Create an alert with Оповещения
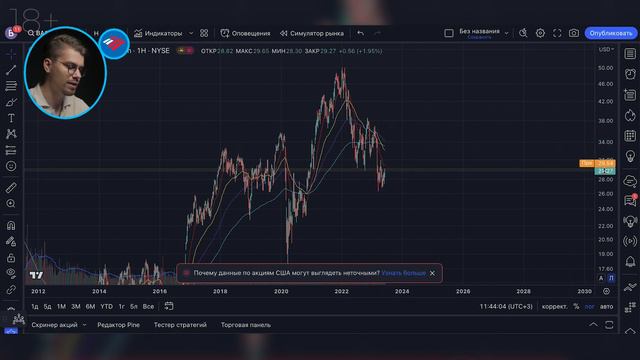 point(245,33)
